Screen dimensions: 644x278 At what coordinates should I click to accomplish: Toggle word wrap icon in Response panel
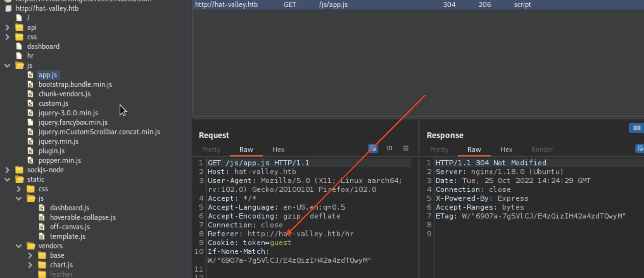[x=640, y=148]
